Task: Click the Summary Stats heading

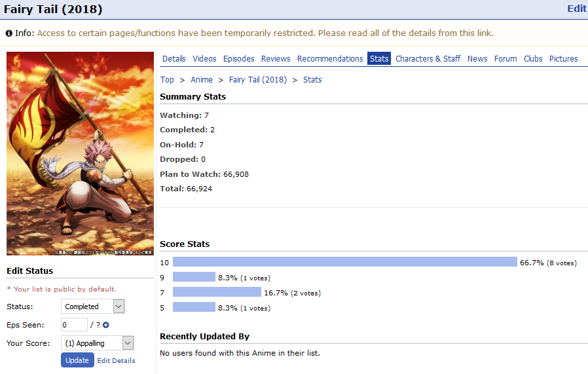Action: click(193, 97)
